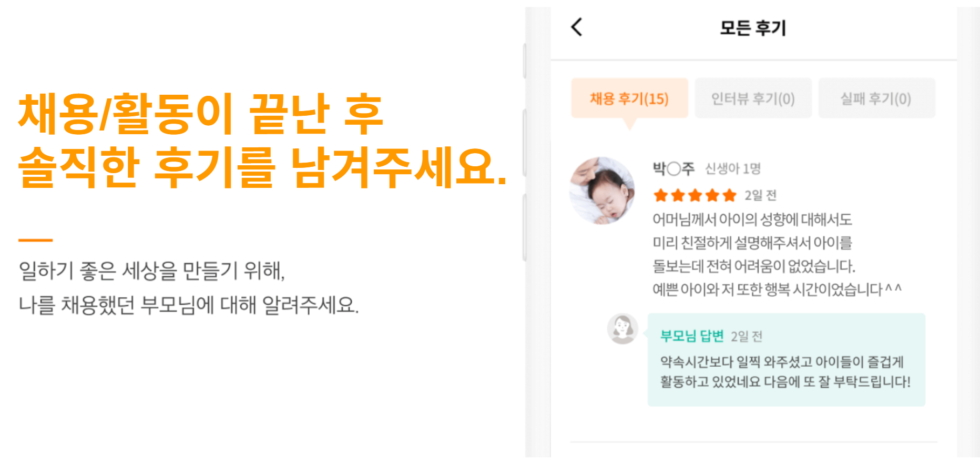Click the 부모님 답변 label
This screenshot has height=461, width=980.
(x=692, y=336)
